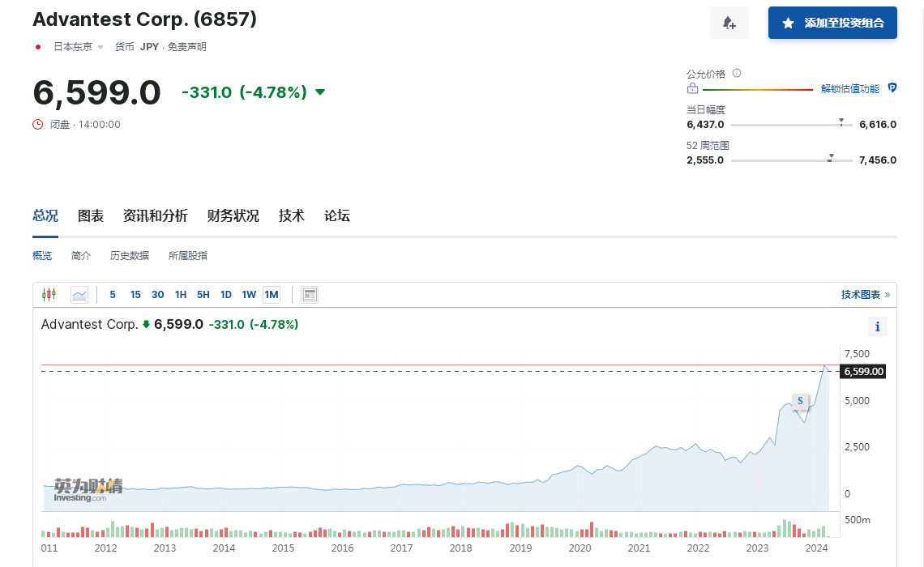Select the area chart type icon
The width and height of the screenshot is (924, 567).
(x=79, y=295)
